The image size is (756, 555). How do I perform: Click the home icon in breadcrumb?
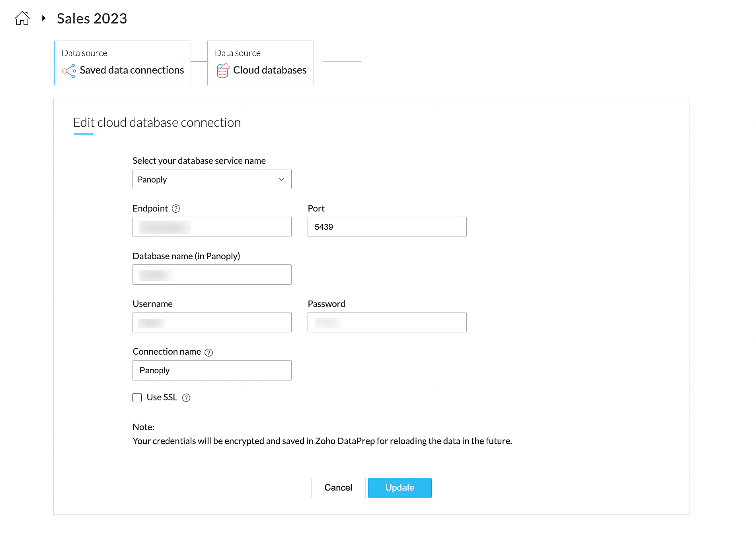pyautogui.click(x=22, y=18)
